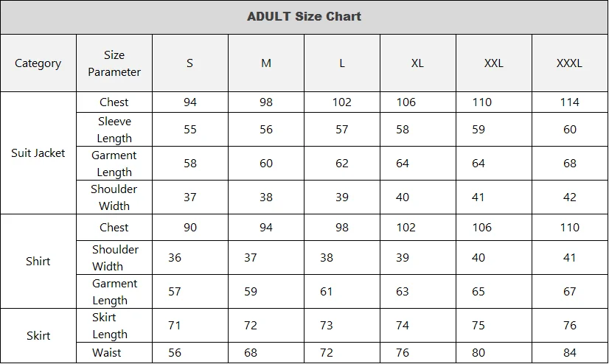This screenshot has height=364, width=609.
Task: Select Shirt Garment Length value 67
Action: tap(569, 292)
